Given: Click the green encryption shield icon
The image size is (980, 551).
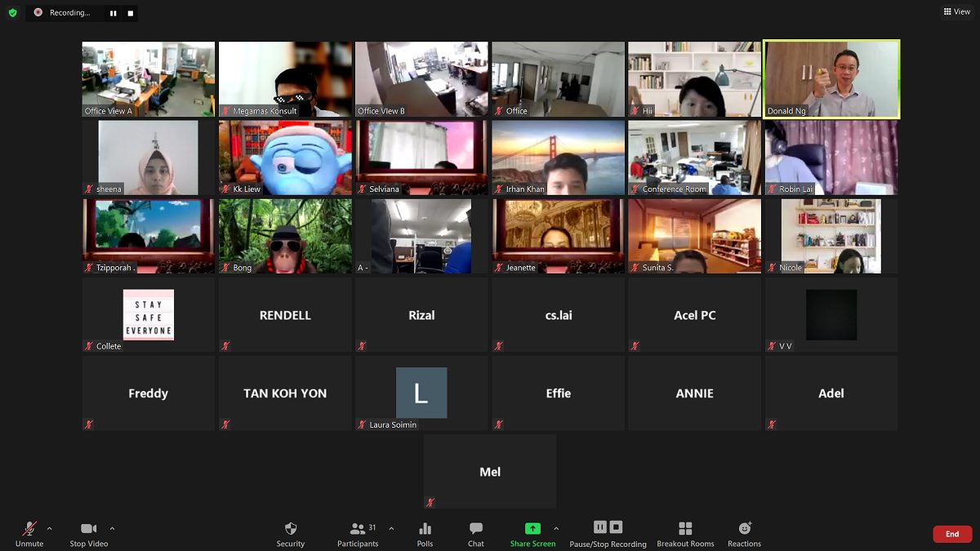Looking at the screenshot, I should point(12,12).
